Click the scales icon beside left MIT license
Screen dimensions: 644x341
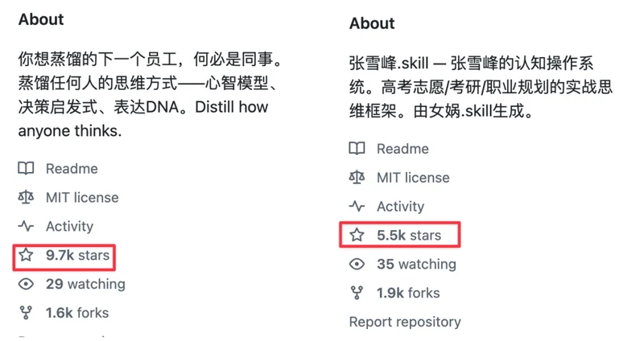click(27, 198)
